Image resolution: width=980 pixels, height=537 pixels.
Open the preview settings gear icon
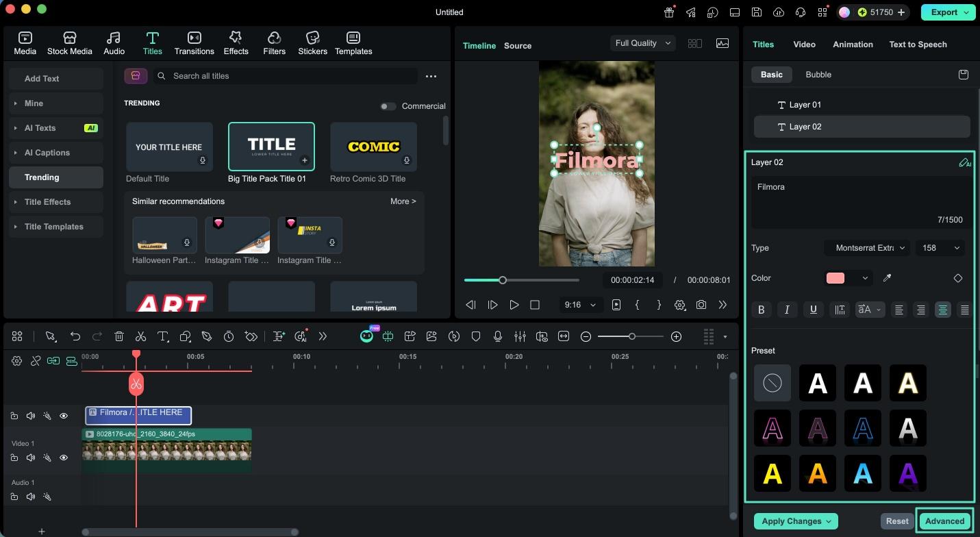[679, 305]
